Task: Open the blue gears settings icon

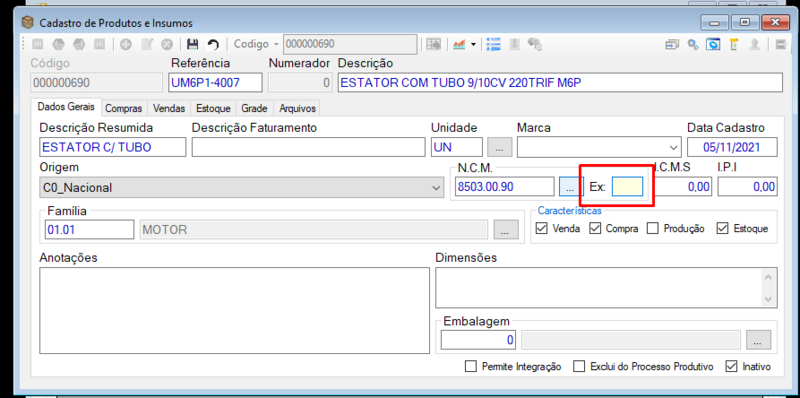Action: (692, 44)
